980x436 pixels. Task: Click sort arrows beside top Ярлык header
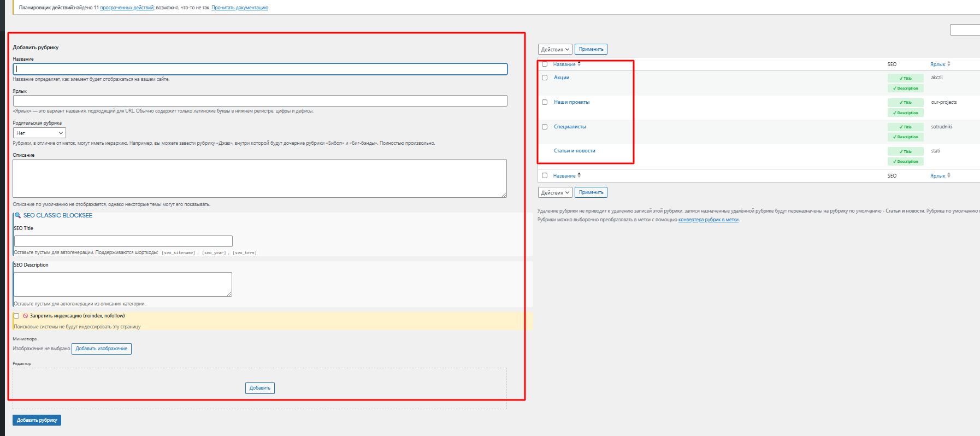click(949, 64)
